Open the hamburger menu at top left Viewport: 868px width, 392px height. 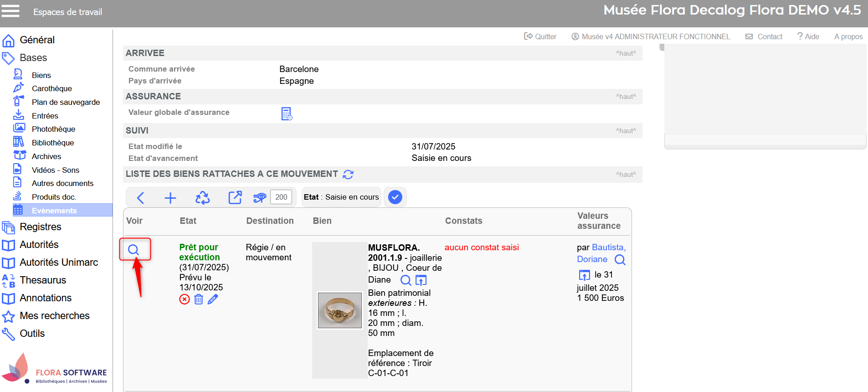pyautogui.click(x=10, y=11)
